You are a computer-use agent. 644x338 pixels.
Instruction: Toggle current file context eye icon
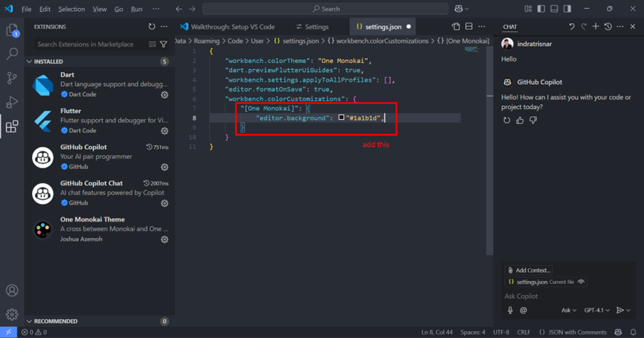coord(581,282)
